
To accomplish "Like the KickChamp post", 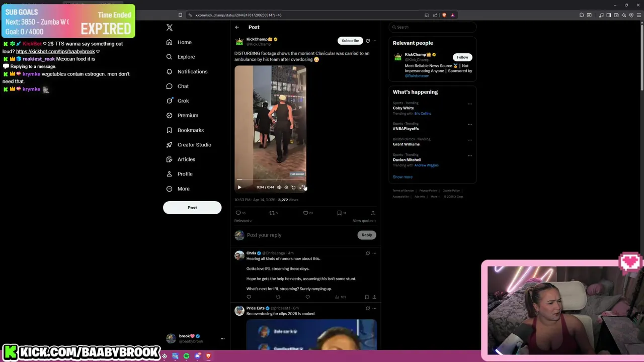I will (307, 213).
